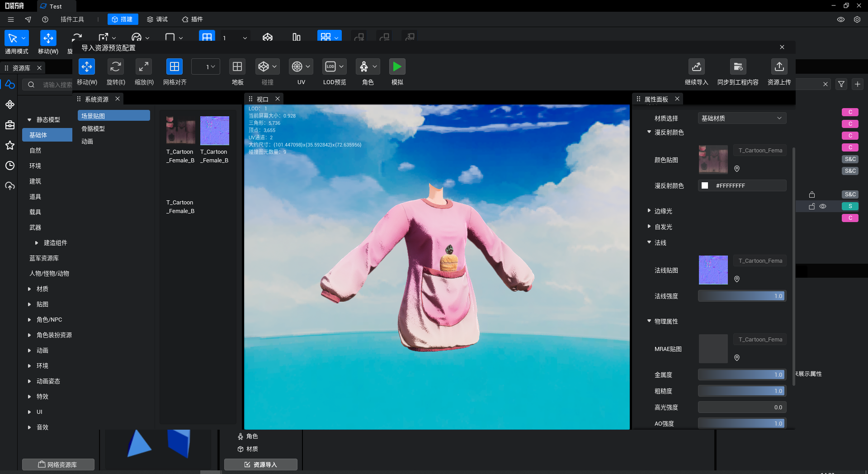
Task: Click the resource upload (资源上传) icon
Action: pos(779,67)
